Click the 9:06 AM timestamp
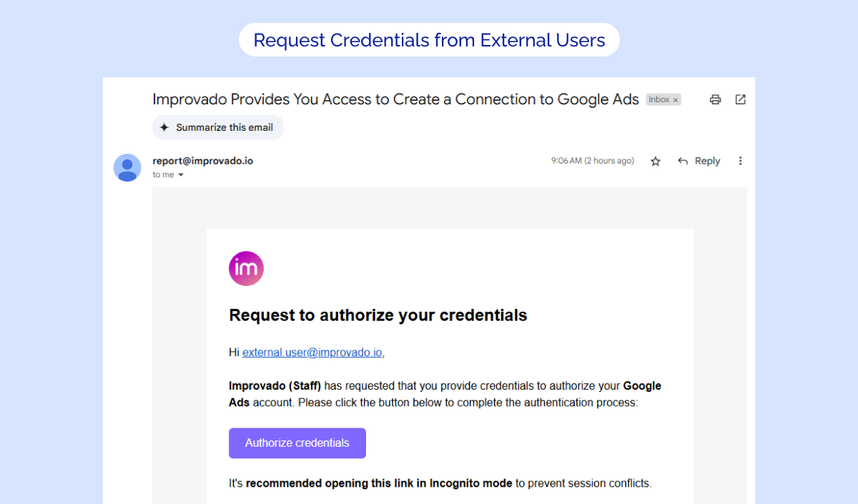The width and height of the screenshot is (858, 504). click(x=592, y=162)
